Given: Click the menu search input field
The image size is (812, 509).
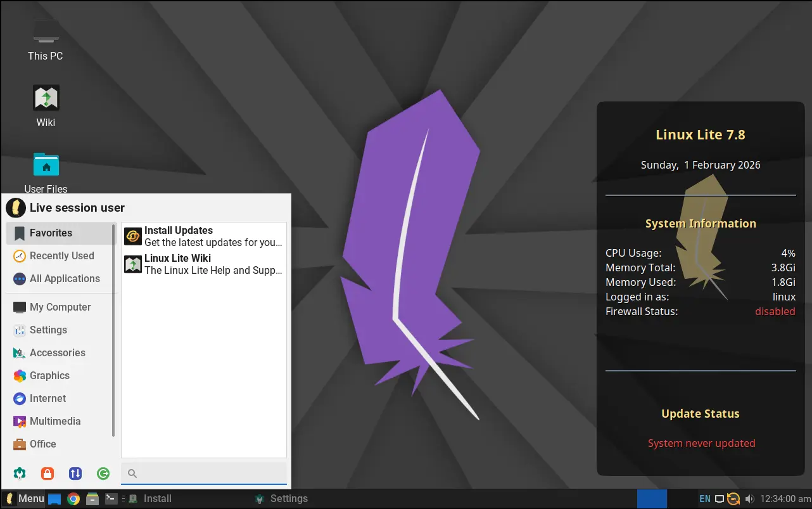Looking at the screenshot, I should (x=209, y=474).
